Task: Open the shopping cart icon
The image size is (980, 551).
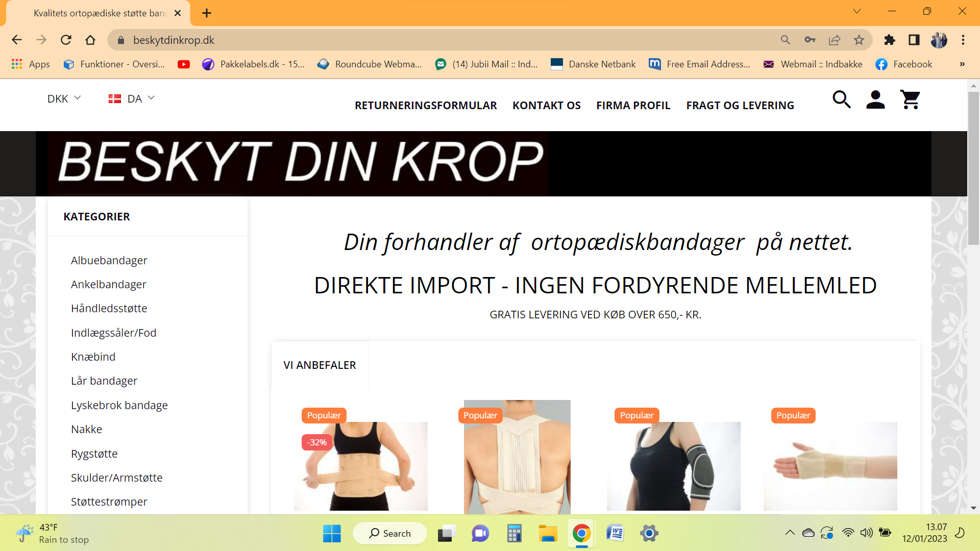Action: pos(910,99)
